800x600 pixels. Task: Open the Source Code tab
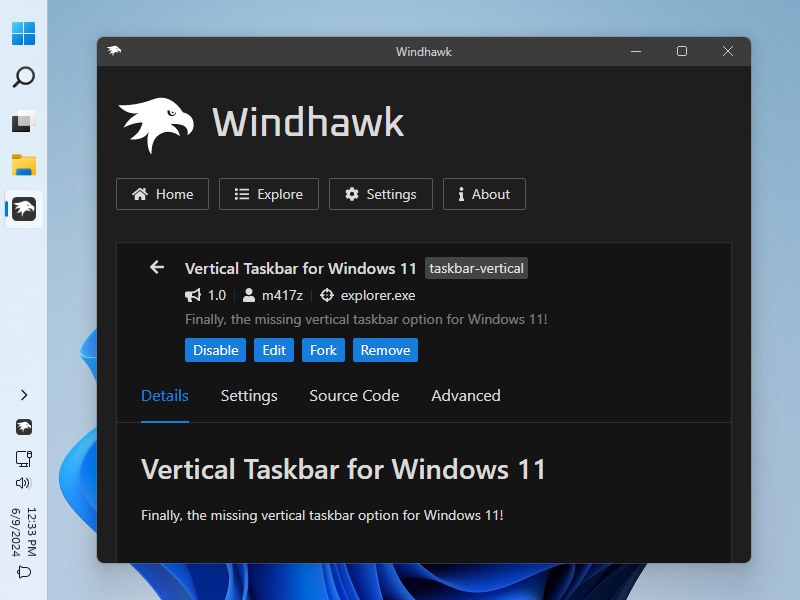[354, 396]
